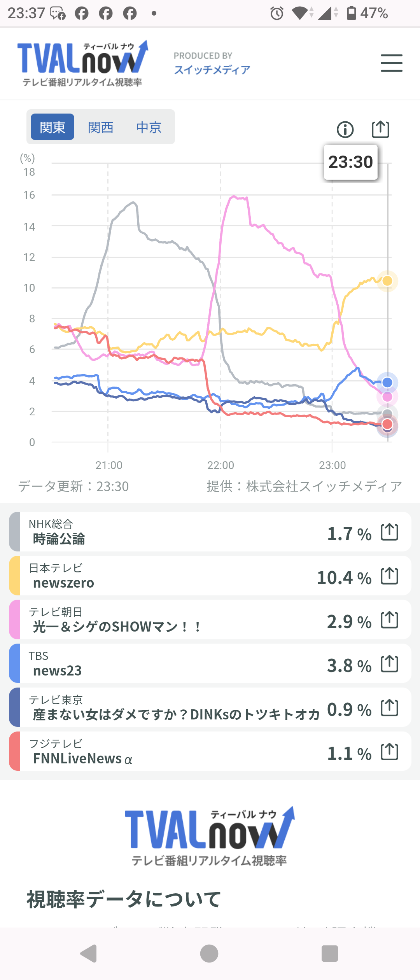420x980 pixels.
Task: Share the テレビ東京 program rating
Action: click(x=389, y=708)
